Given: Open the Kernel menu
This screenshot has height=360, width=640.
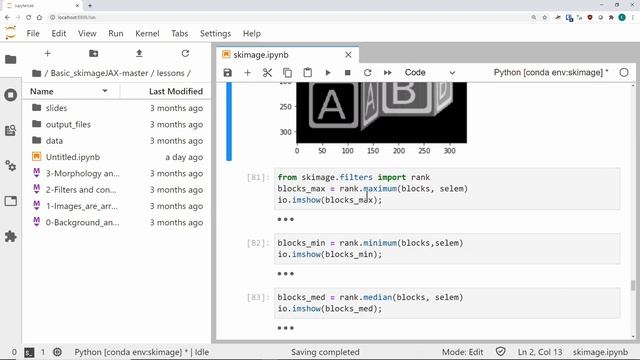Looking at the screenshot, I should point(147,33).
